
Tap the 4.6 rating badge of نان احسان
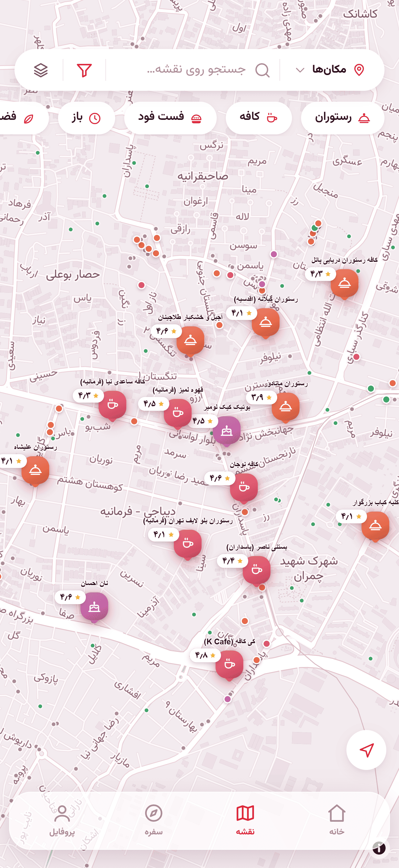click(70, 597)
